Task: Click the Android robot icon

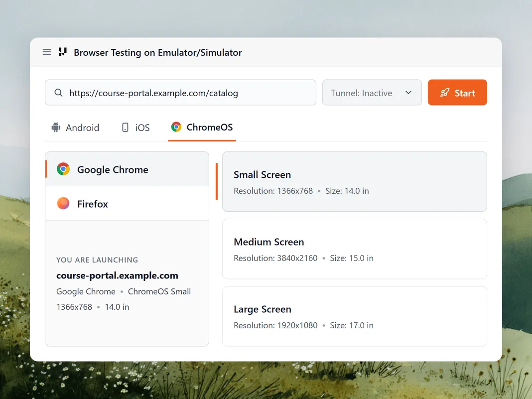Action: 56,127
